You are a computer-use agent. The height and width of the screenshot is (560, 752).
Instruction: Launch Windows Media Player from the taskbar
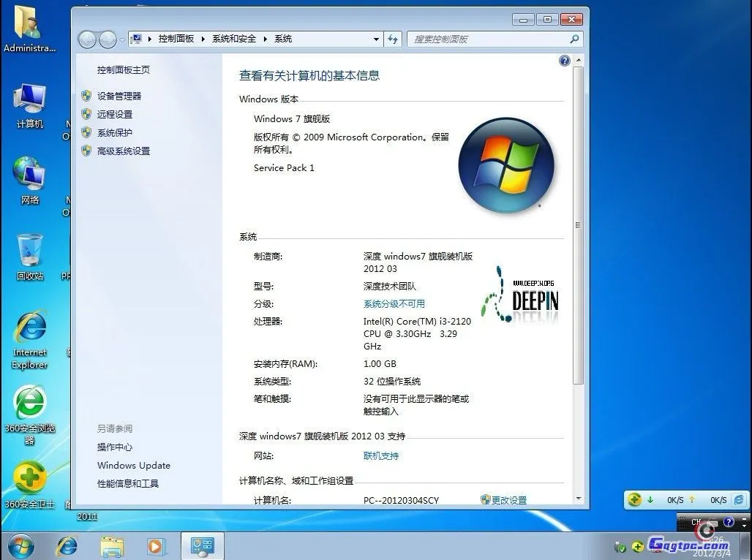(155, 546)
